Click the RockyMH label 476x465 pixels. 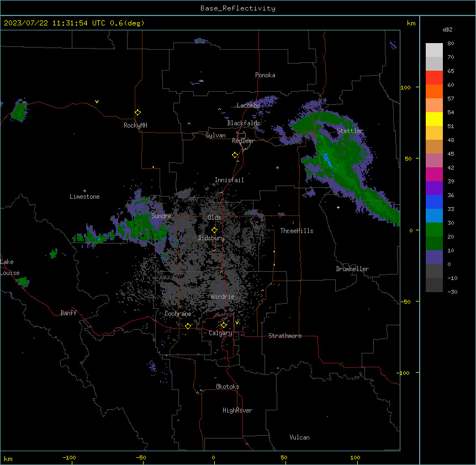tap(135, 125)
